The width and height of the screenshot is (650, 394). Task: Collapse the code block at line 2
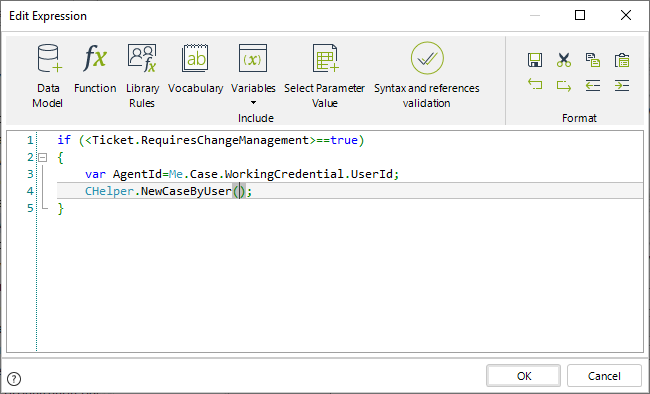[43, 158]
